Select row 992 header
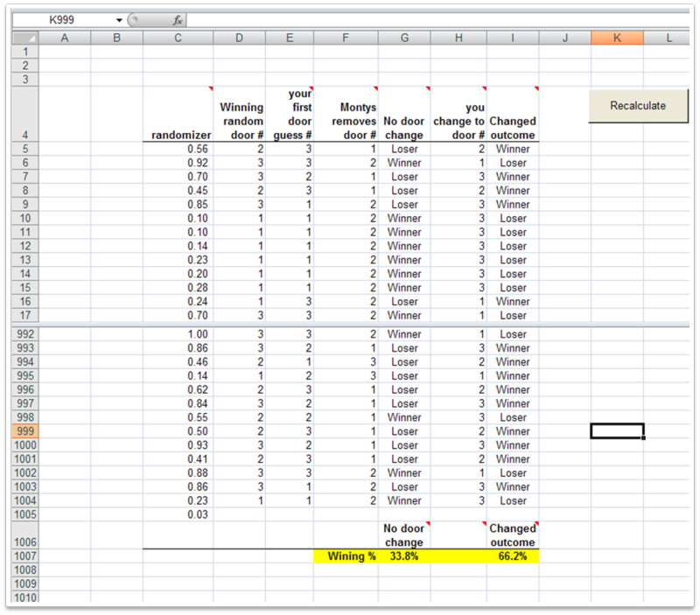Viewport: 700px width, 615px height. 25,334
